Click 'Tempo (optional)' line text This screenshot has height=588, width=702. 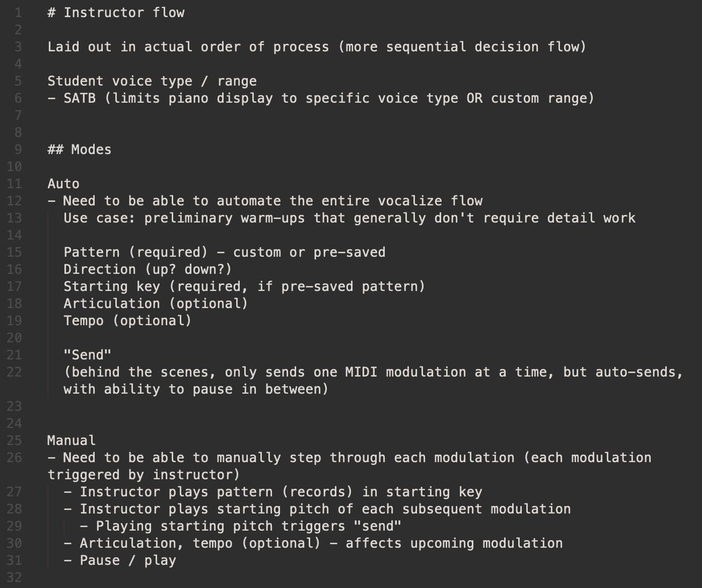[x=128, y=321]
